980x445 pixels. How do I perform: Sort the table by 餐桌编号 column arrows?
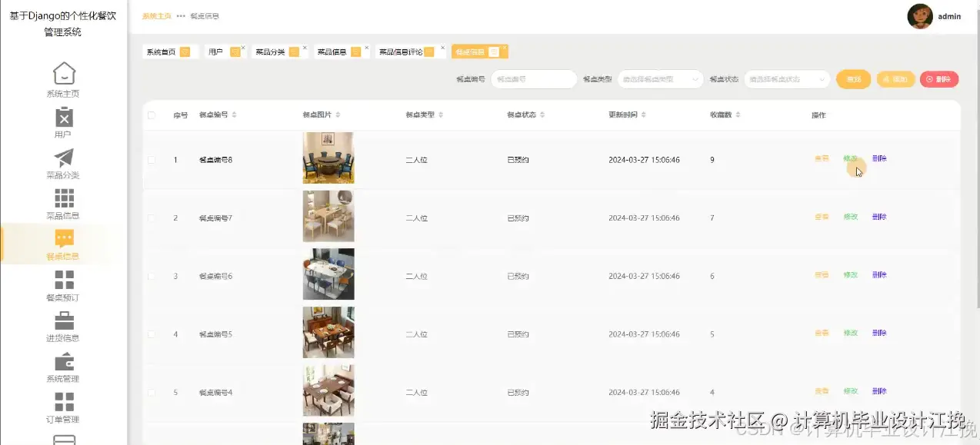(234, 115)
